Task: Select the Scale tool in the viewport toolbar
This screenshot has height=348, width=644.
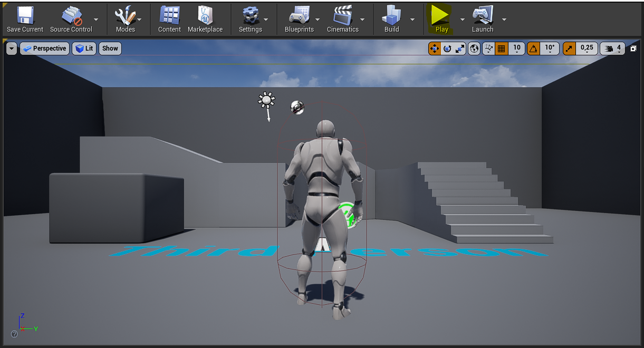Action: pos(459,48)
